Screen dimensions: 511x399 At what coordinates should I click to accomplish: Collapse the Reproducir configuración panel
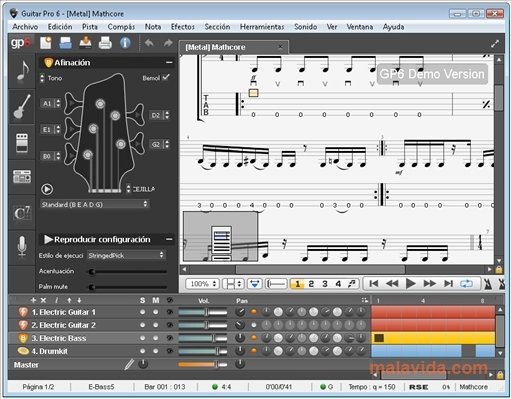169,239
